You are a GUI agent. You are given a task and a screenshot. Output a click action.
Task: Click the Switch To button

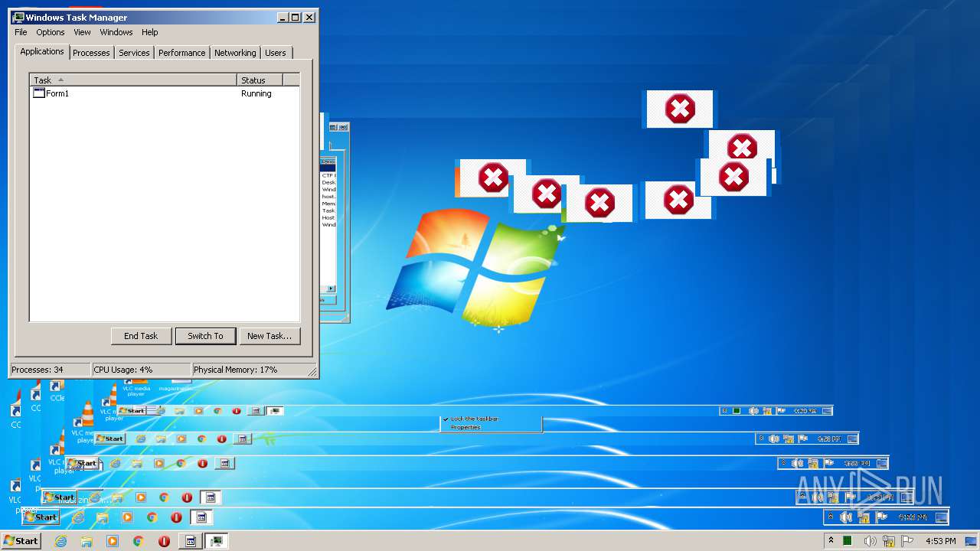coord(205,336)
